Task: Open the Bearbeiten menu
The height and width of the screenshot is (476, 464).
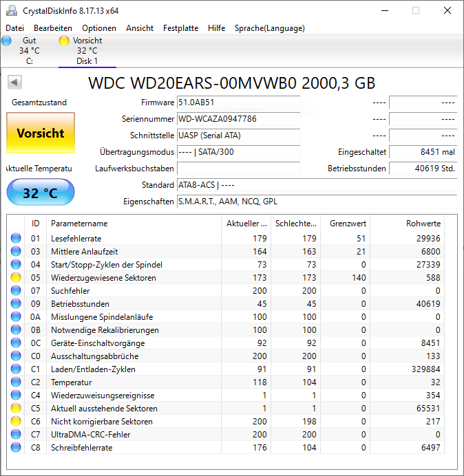Action: 53,28
